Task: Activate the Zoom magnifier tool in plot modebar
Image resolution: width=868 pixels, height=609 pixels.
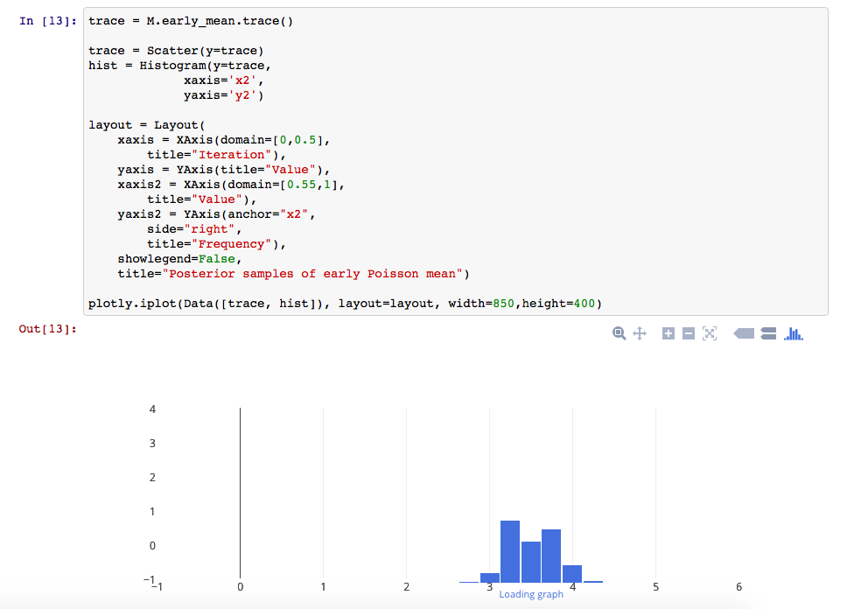Action: coord(619,333)
